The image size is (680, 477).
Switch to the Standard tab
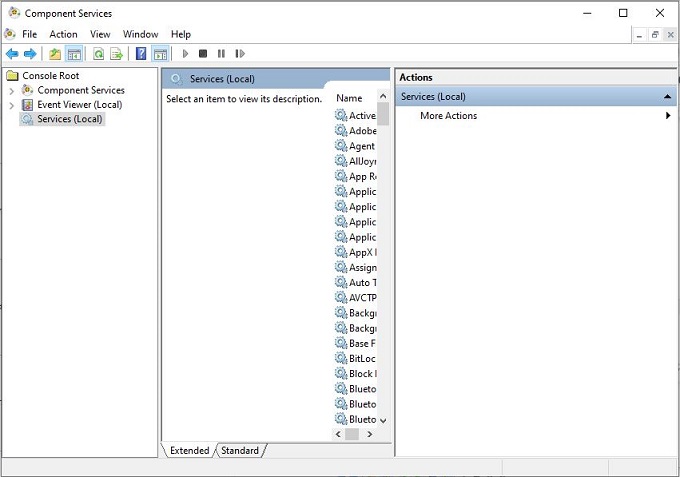pos(240,451)
